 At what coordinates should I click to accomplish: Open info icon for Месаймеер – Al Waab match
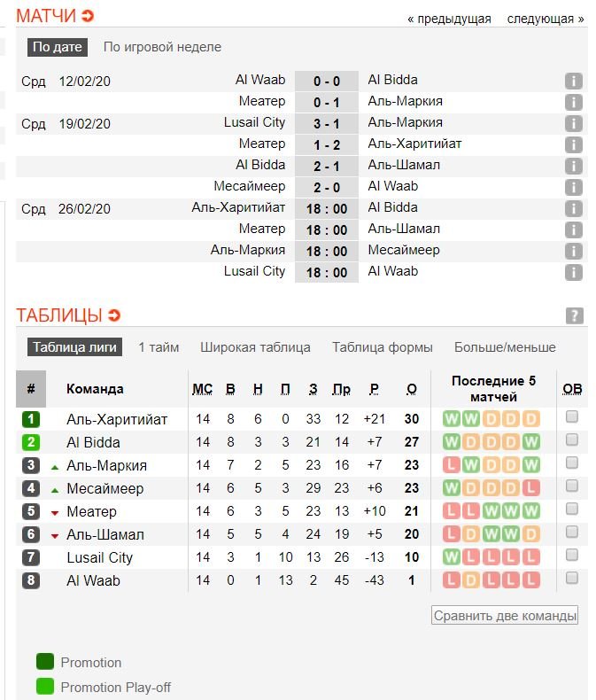[574, 188]
